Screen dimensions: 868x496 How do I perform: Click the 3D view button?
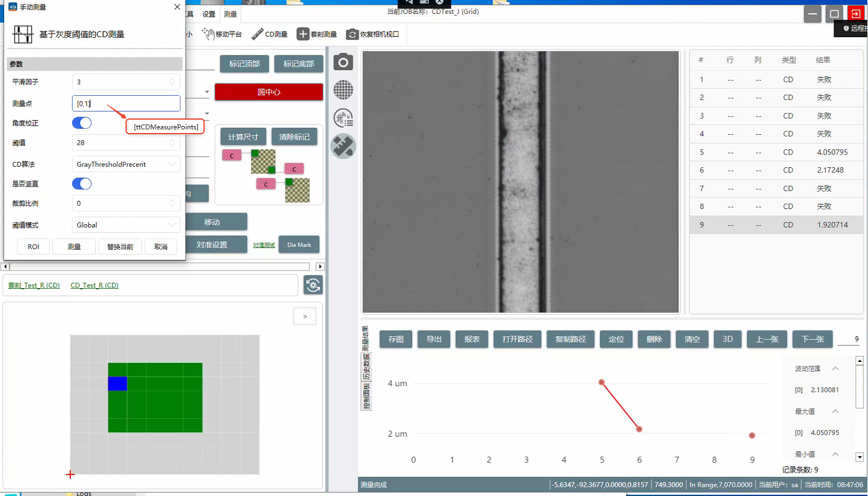click(x=727, y=339)
